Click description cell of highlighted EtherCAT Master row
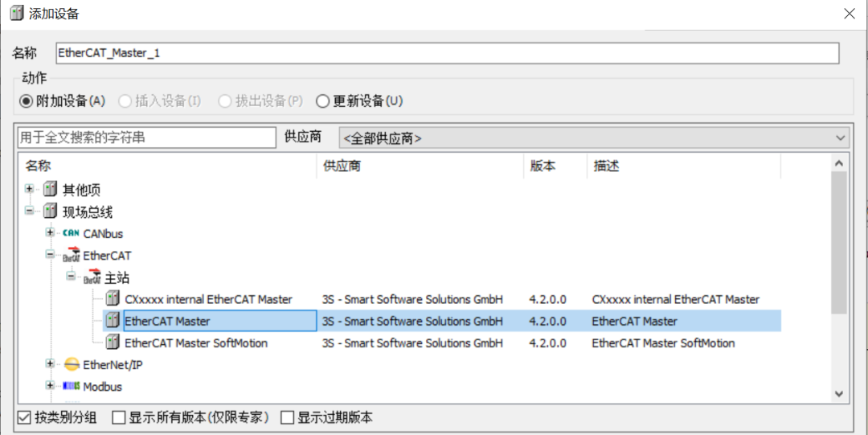This screenshot has height=435, width=868. [634, 321]
